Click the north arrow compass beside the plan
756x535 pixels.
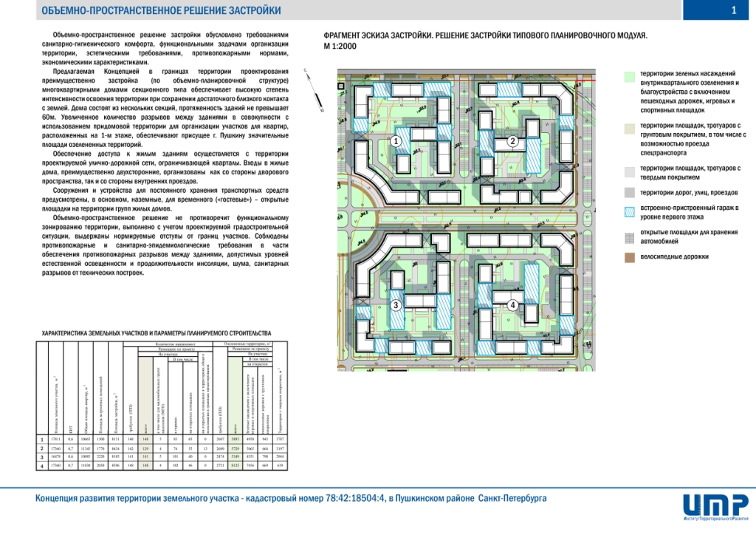coord(313,90)
